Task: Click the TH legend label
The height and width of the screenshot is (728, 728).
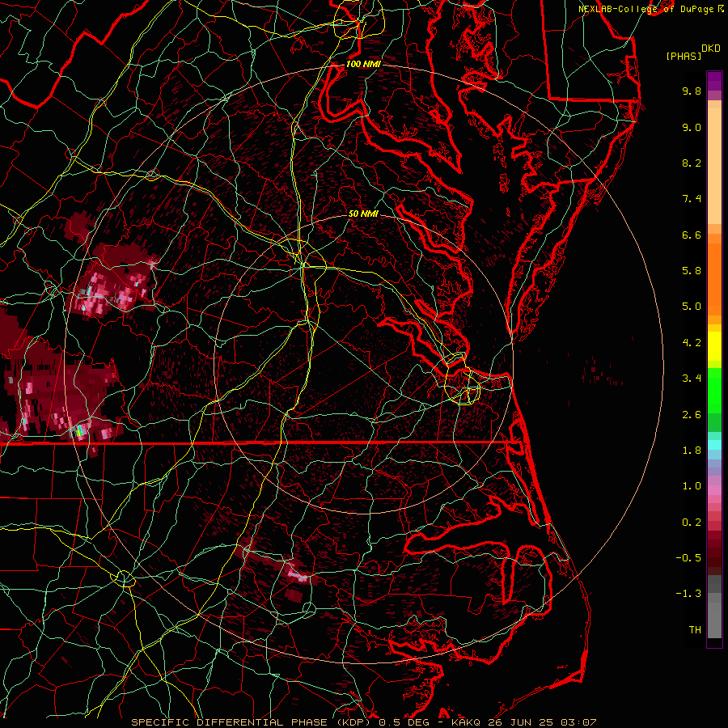Action: point(695,629)
